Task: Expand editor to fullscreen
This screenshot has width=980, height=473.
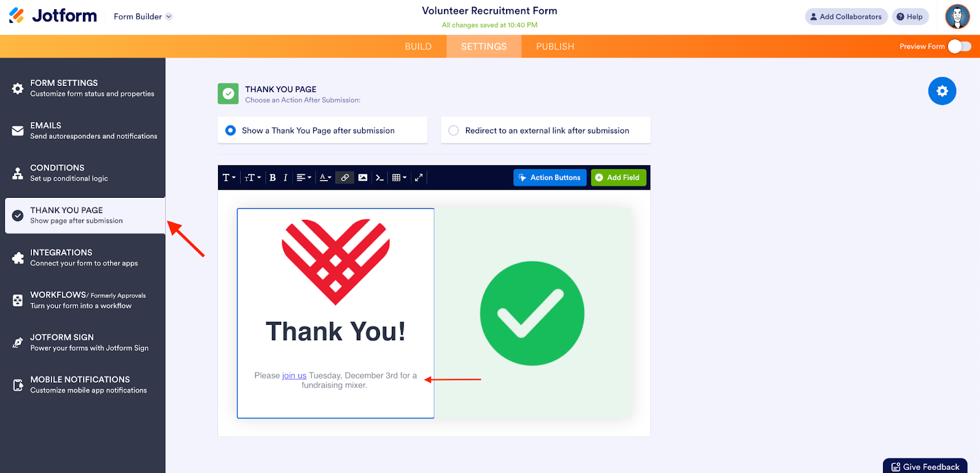Action: [x=419, y=178]
